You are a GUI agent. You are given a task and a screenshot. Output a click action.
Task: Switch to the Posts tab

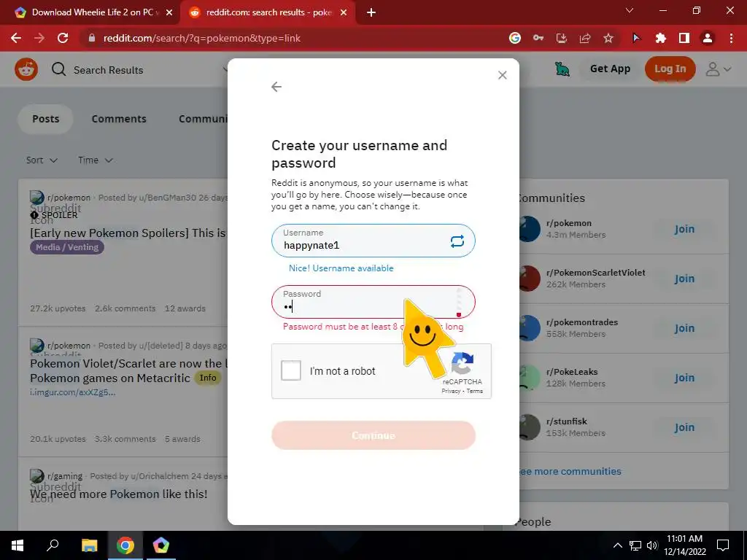coord(46,119)
